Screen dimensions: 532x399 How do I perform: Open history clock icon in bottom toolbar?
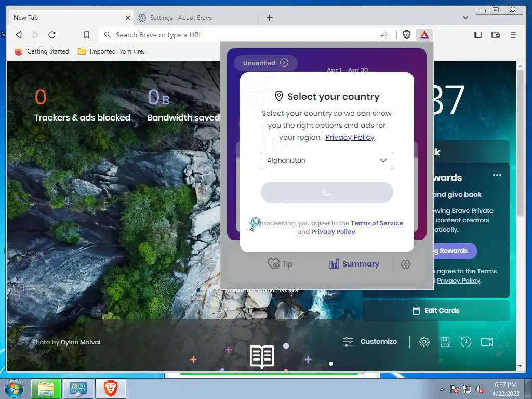coord(465,342)
